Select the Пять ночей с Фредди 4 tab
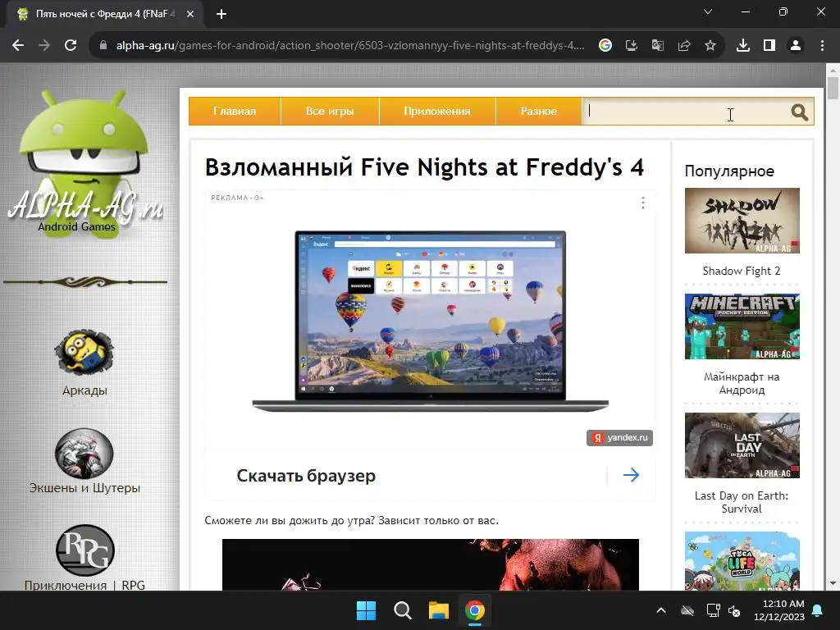The image size is (840, 630). [106, 14]
